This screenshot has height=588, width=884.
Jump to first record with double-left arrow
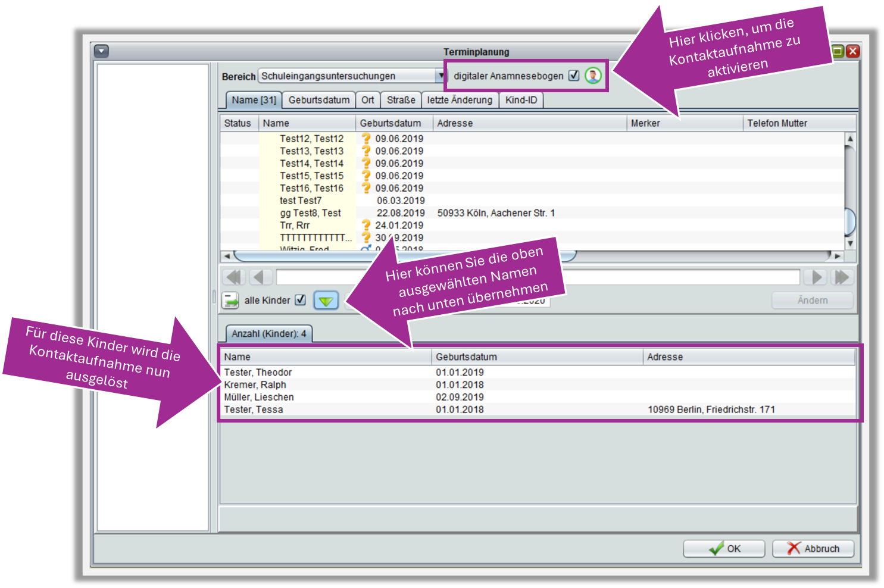point(234,277)
